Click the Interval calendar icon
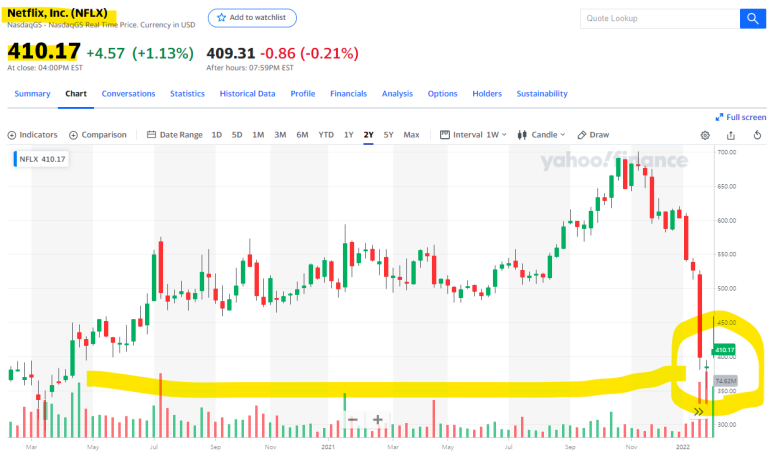 [x=445, y=135]
